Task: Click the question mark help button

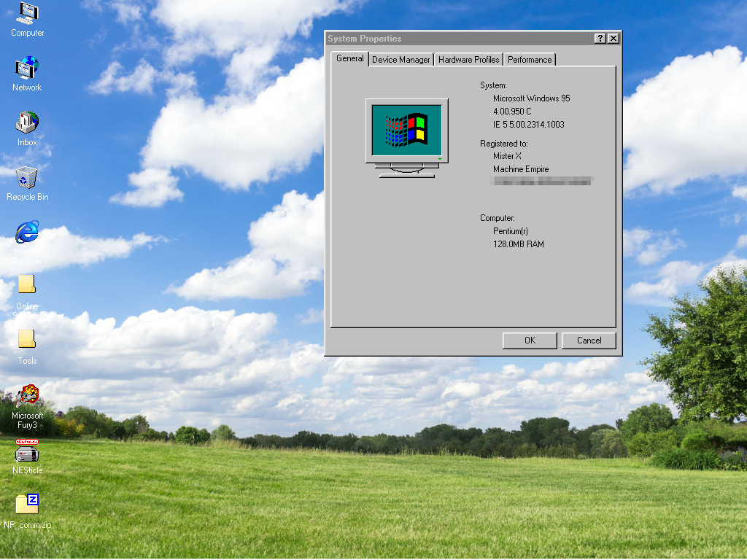Action: pos(600,39)
